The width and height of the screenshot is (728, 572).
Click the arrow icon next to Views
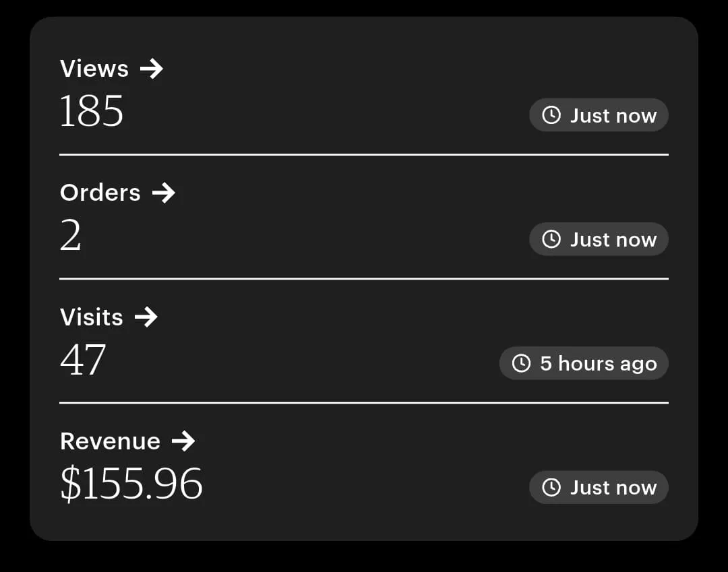(152, 69)
